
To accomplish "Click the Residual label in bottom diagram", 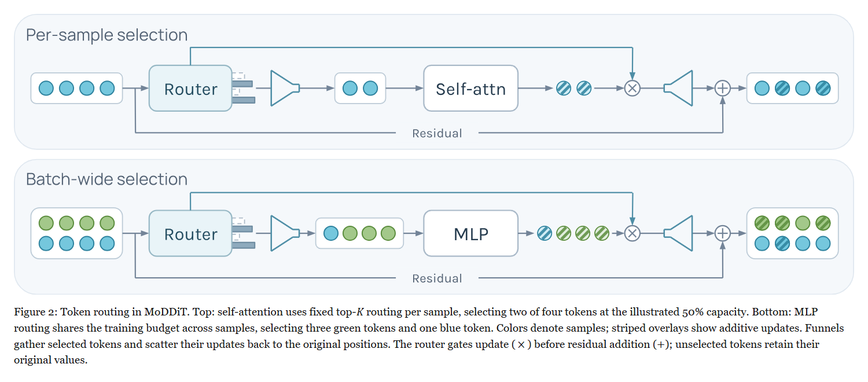I will (x=437, y=279).
